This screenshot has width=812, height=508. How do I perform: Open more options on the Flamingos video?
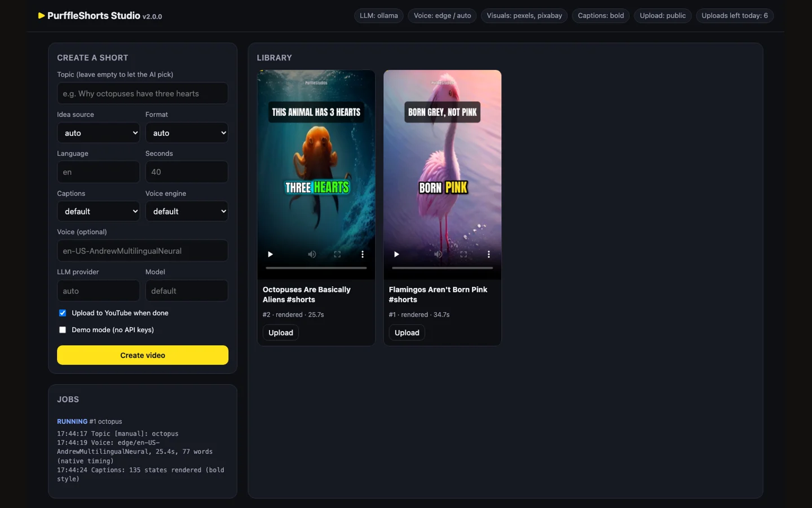point(489,255)
